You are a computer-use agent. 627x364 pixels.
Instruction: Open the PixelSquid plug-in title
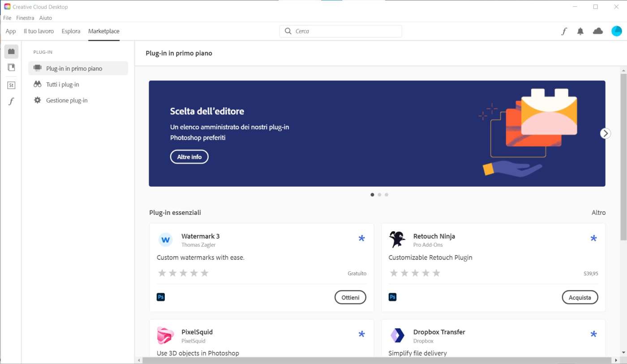[x=197, y=332]
